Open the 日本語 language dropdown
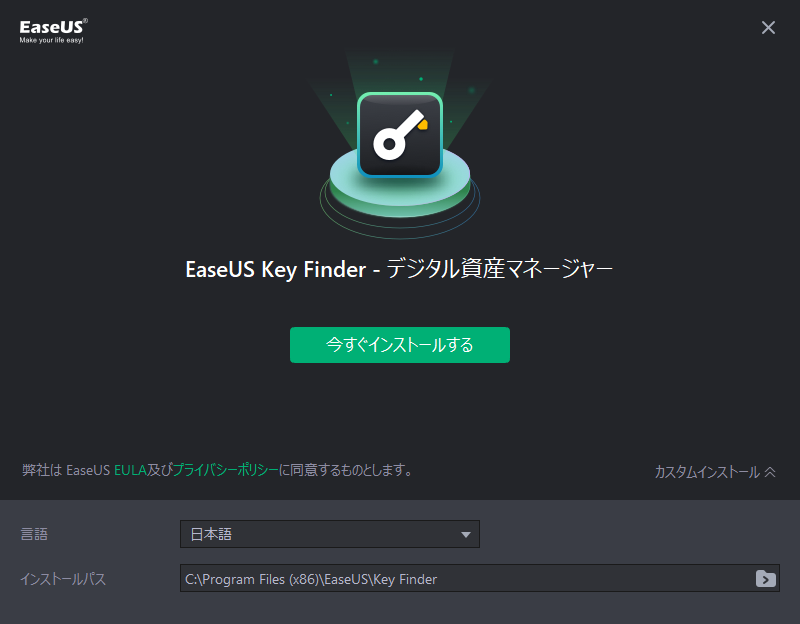The height and width of the screenshot is (624, 800). [330, 534]
